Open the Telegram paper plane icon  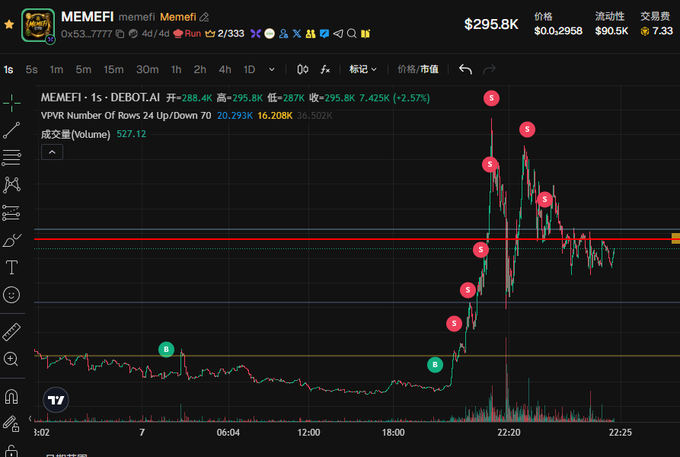(x=338, y=34)
